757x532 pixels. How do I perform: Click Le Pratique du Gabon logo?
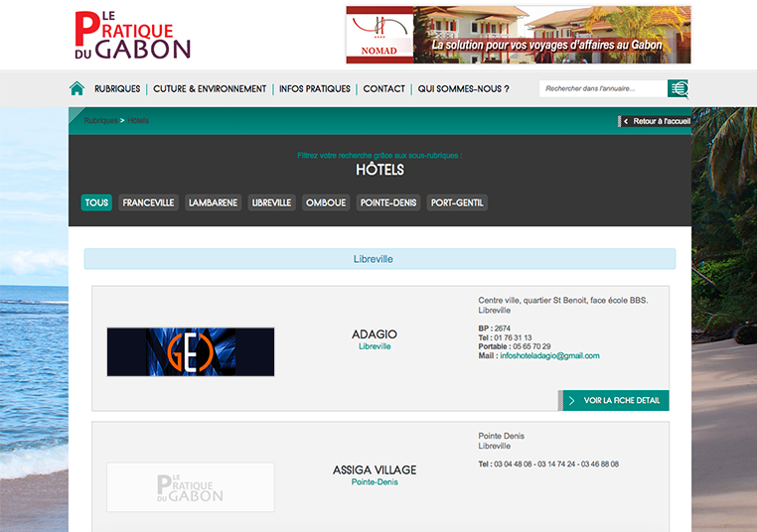coord(131,36)
